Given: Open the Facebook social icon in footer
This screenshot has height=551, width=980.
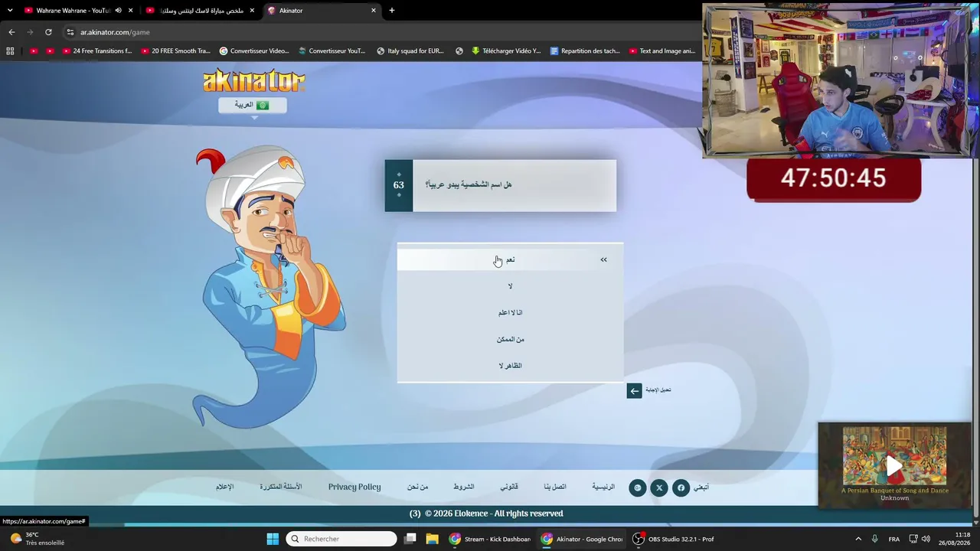Looking at the screenshot, I should click(x=681, y=487).
